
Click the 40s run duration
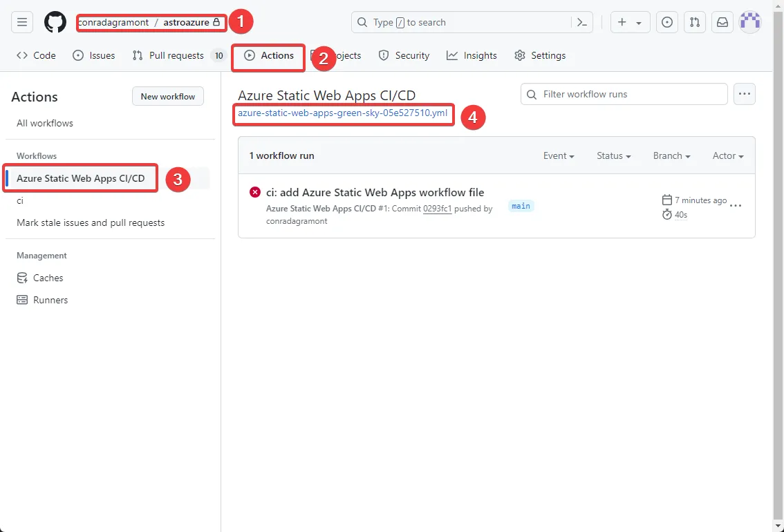[x=681, y=215]
